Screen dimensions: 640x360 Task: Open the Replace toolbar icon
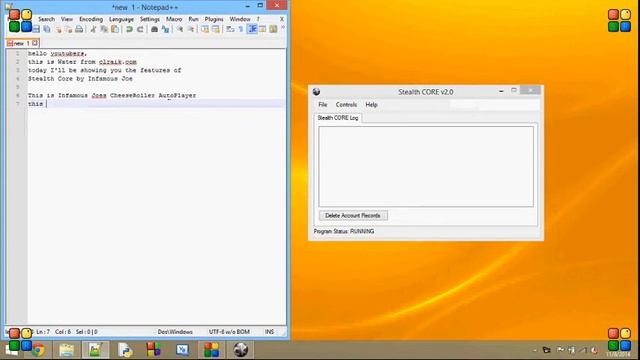pos(165,29)
